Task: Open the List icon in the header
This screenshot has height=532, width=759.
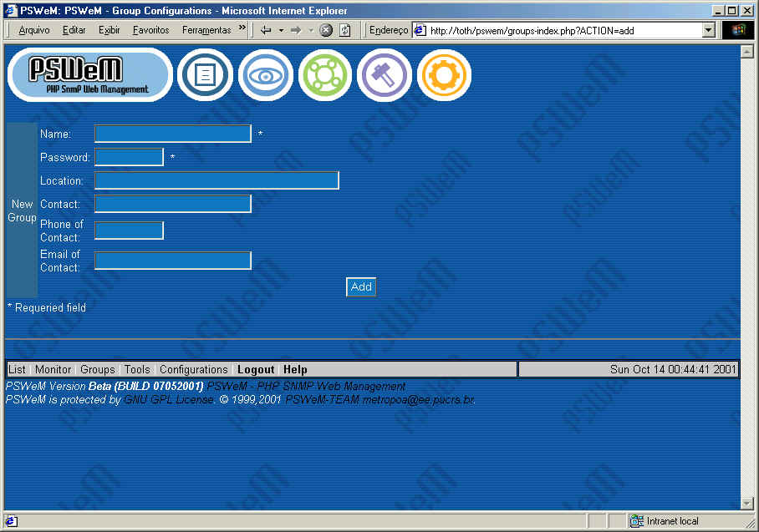Action: pos(205,75)
